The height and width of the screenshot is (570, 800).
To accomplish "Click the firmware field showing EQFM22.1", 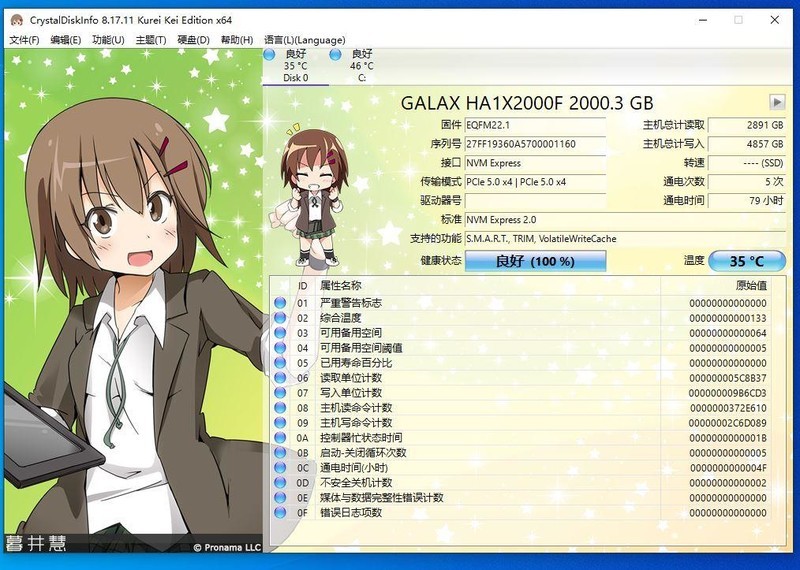I will point(535,125).
